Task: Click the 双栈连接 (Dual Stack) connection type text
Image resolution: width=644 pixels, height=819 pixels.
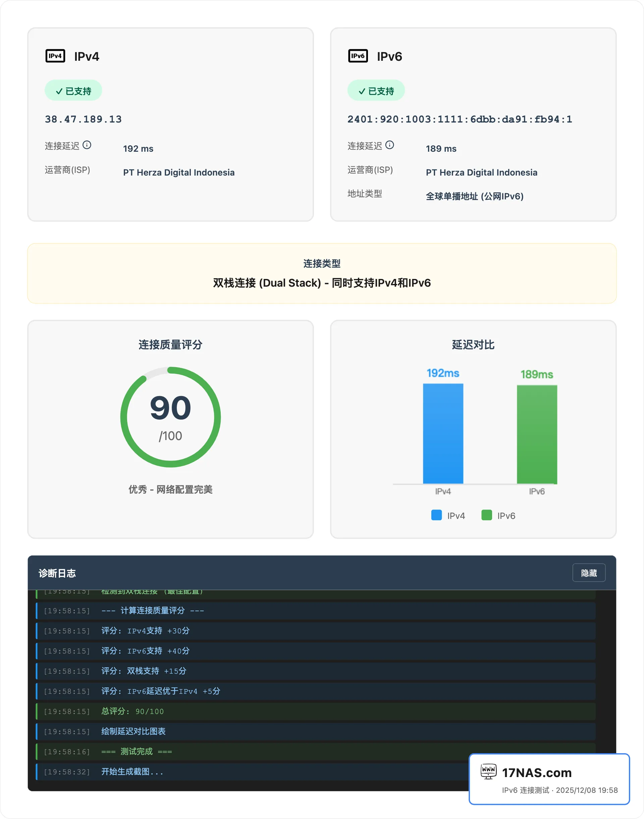Action: point(322,283)
